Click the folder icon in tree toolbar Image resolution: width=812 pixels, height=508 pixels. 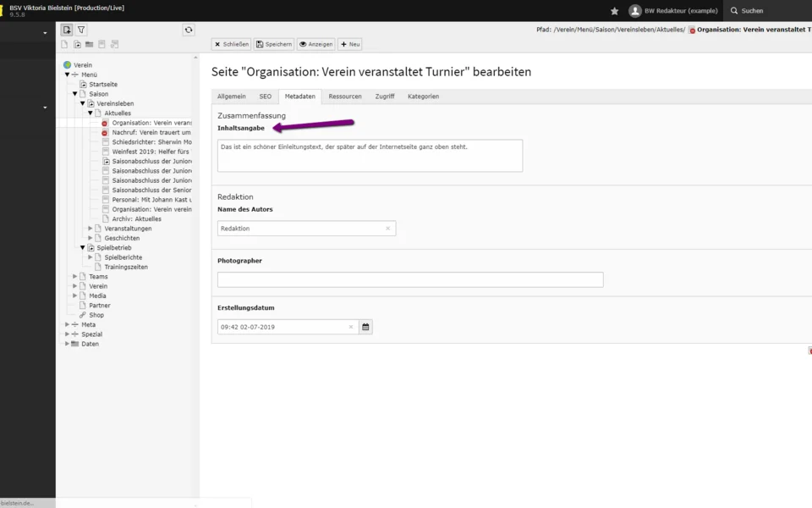tap(89, 44)
